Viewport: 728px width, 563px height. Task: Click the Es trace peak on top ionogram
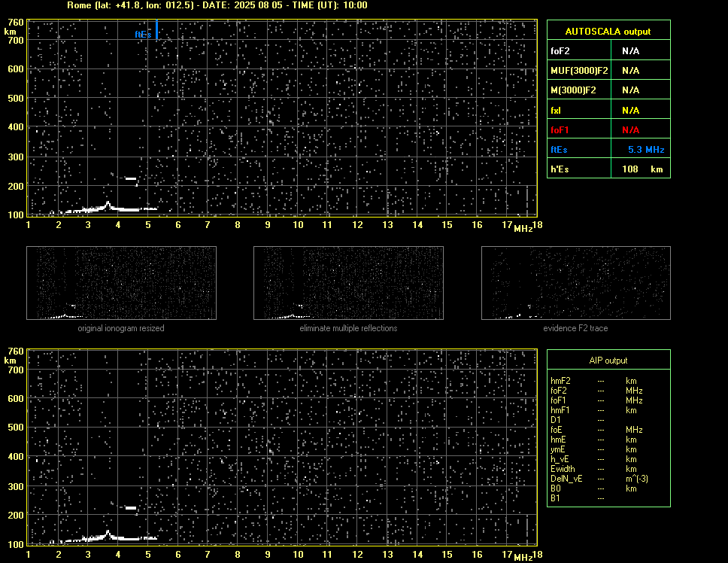coord(108,203)
